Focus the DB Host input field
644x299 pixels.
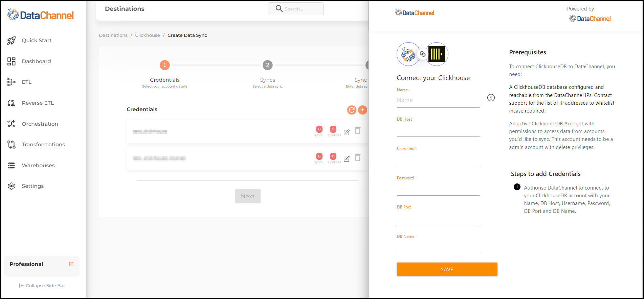[438, 130]
